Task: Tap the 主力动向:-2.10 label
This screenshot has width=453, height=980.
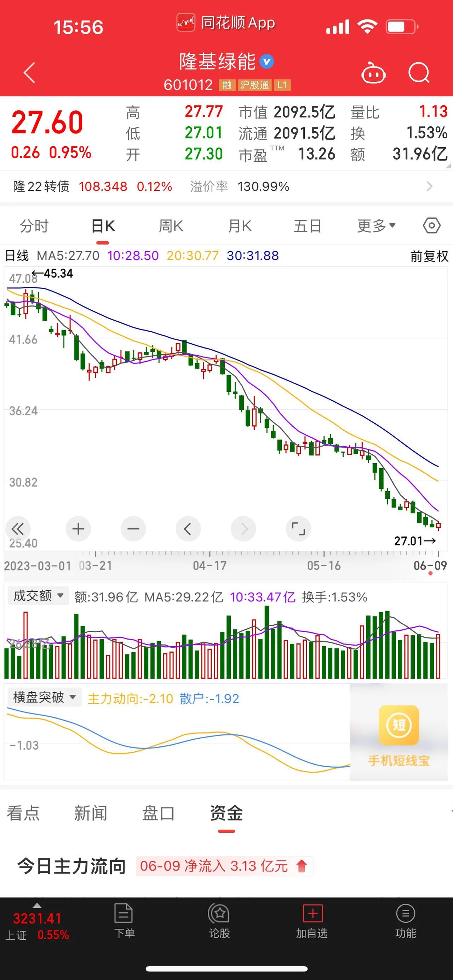Action: tap(130, 699)
